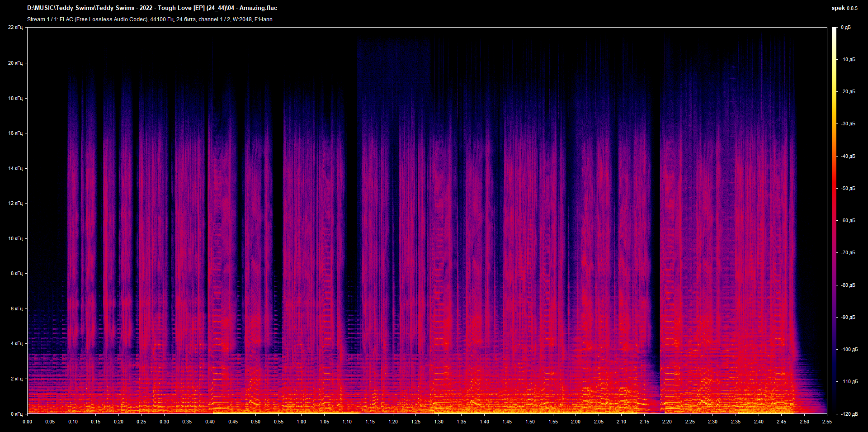Click the 14 кГц frequency axis label
The height and width of the screenshot is (432, 868).
15,168
